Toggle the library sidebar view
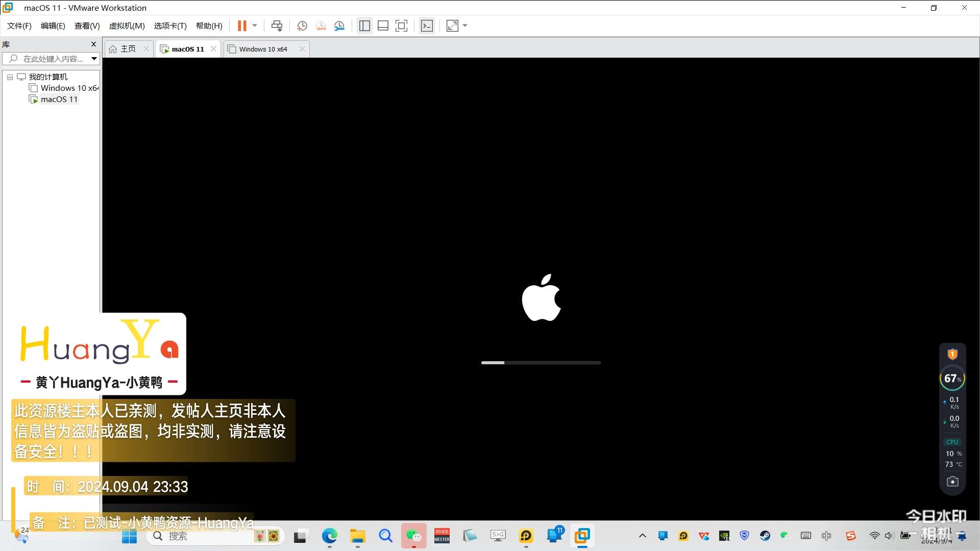This screenshot has height=551, width=980. [364, 26]
